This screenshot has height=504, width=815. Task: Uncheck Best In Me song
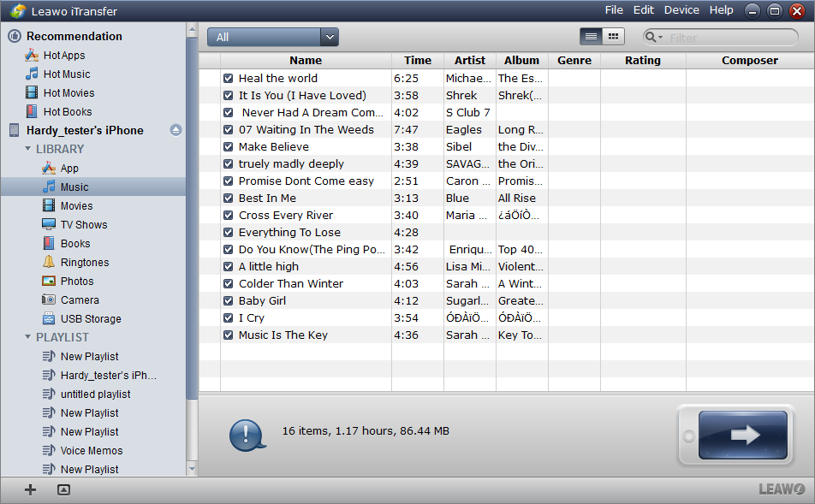[x=228, y=198]
